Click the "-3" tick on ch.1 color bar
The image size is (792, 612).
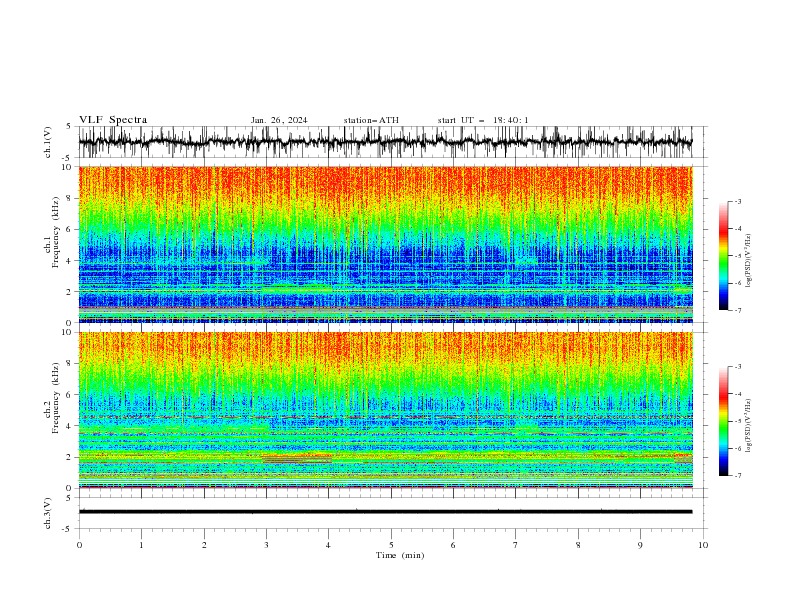point(738,201)
